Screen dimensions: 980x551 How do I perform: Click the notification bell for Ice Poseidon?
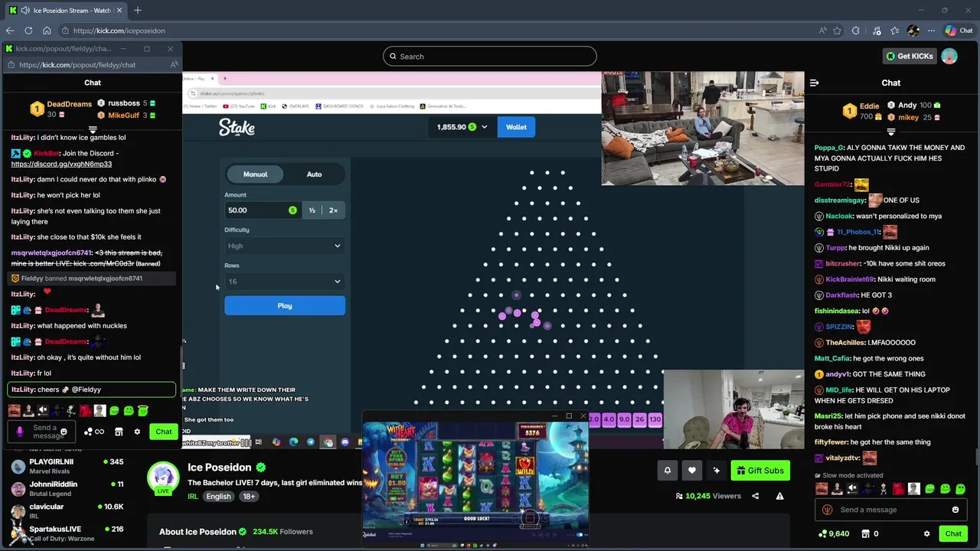(x=667, y=471)
